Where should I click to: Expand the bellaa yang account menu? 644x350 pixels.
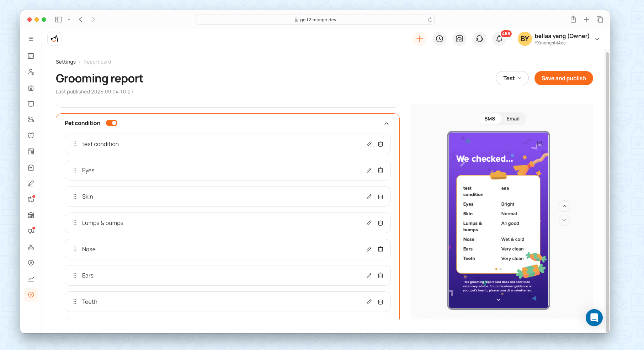coord(597,39)
